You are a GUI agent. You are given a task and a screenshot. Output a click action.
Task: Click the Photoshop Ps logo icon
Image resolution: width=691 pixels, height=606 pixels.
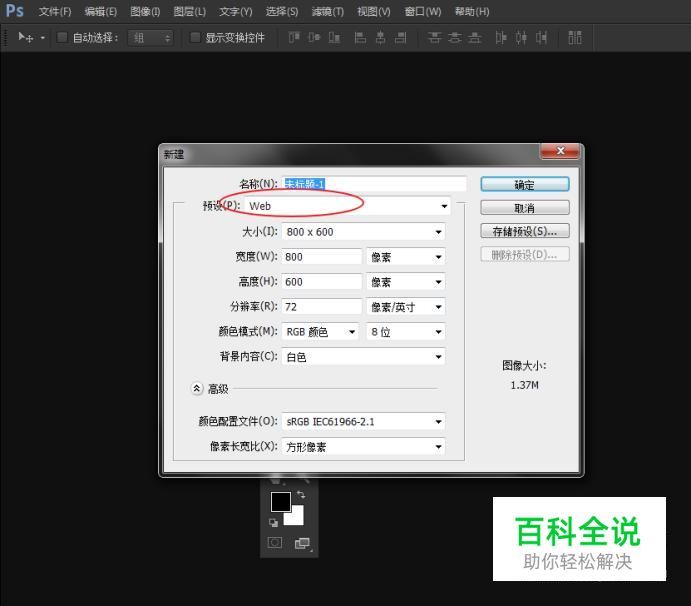coord(14,11)
